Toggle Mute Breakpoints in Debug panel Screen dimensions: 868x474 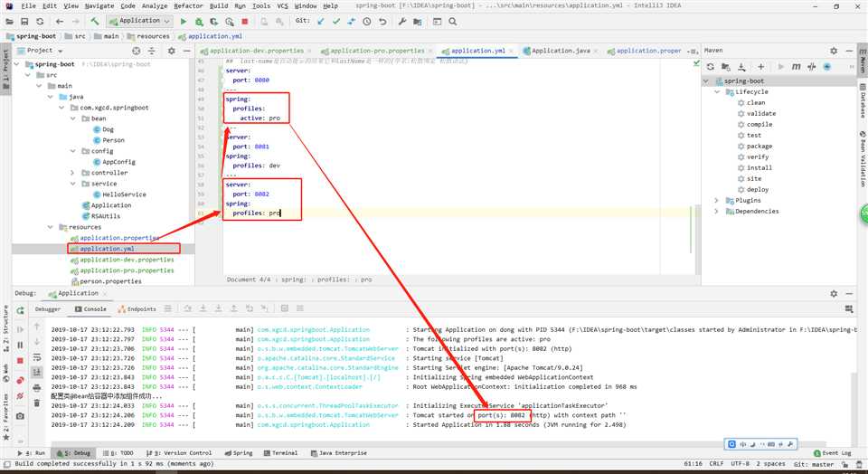(20, 396)
